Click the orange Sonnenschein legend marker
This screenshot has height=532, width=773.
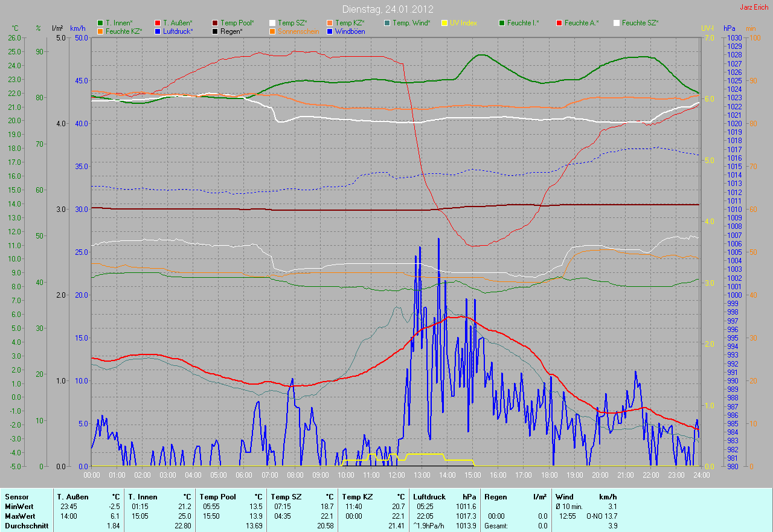coord(273,31)
